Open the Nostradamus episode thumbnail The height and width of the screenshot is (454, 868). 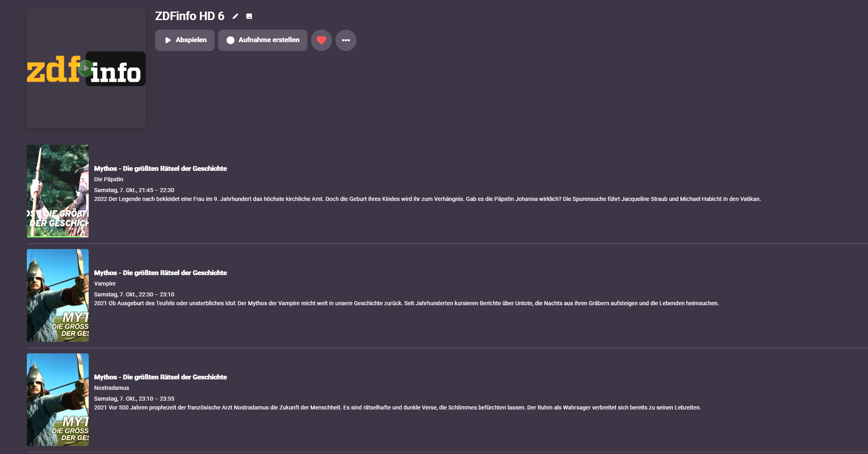58,399
